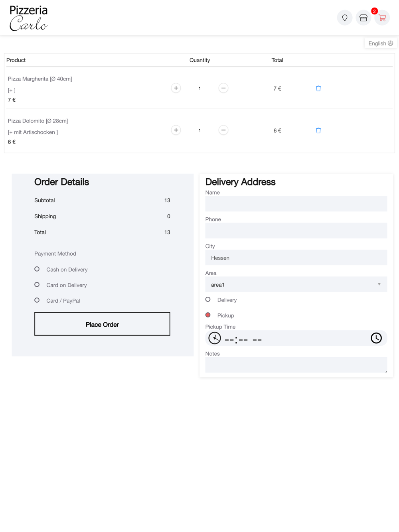399x532 pixels.
Task: Click the Pizza Margherita [Ø 40cm] product name
Action: click(40, 79)
